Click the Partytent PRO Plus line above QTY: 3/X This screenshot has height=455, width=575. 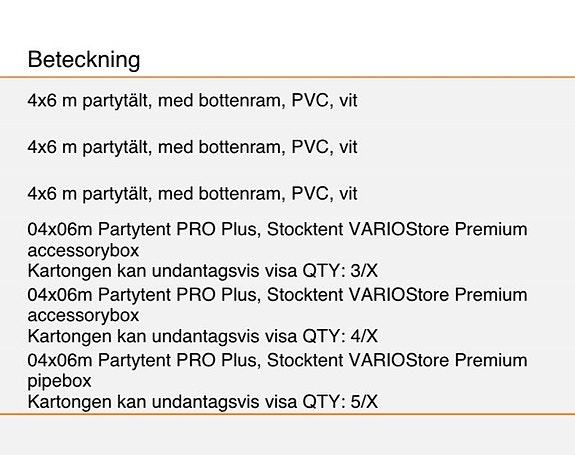coord(278,230)
